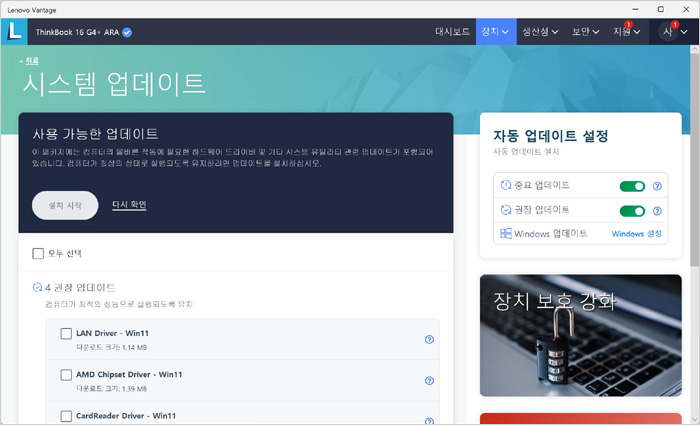Click the scrollbar down arrow
The height and width of the screenshot is (425, 700).
click(694, 420)
